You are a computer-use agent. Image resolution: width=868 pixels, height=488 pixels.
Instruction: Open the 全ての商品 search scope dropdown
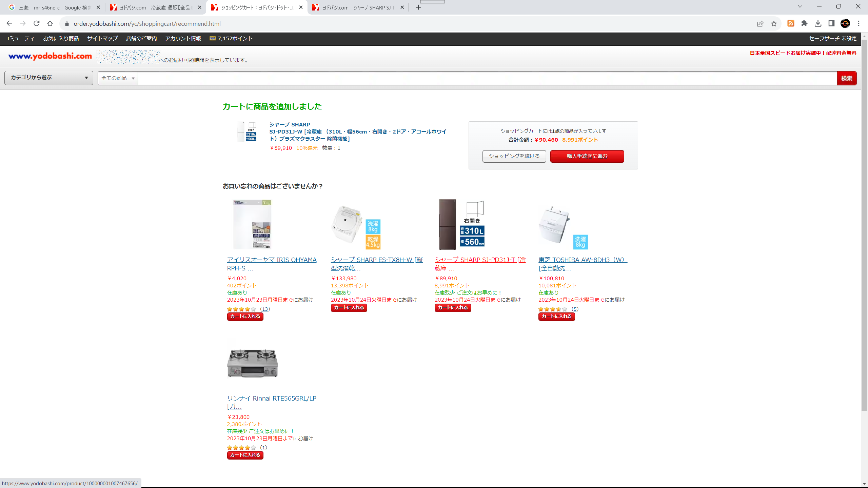pos(118,78)
